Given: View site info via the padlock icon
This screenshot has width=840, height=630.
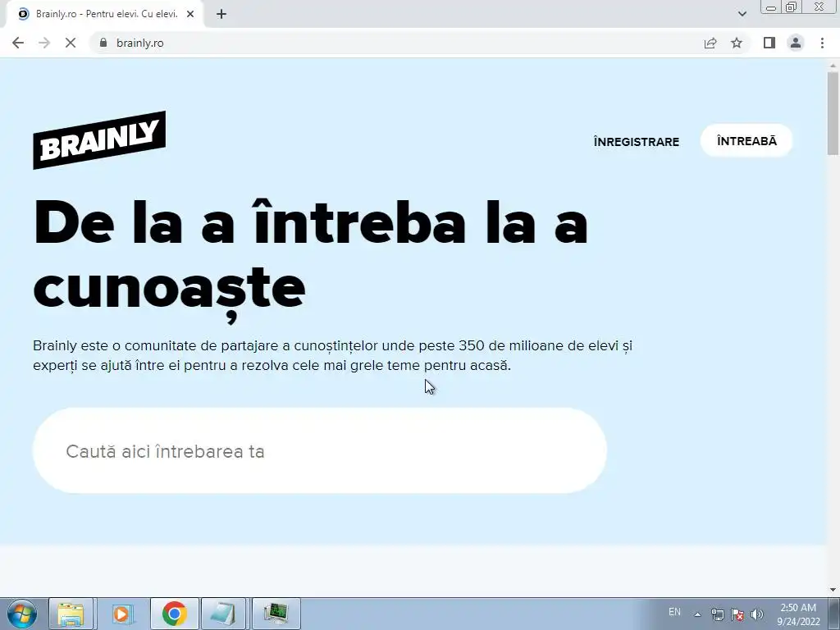Looking at the screenshot, I should click(x=103, y=43).
